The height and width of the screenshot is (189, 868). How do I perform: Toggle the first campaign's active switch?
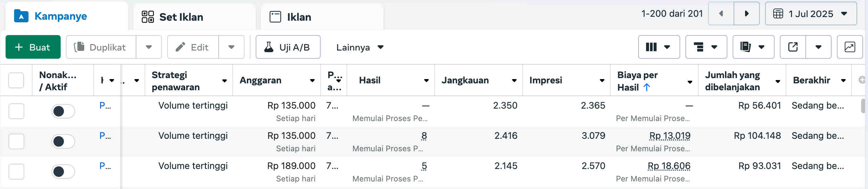[63, 111]
